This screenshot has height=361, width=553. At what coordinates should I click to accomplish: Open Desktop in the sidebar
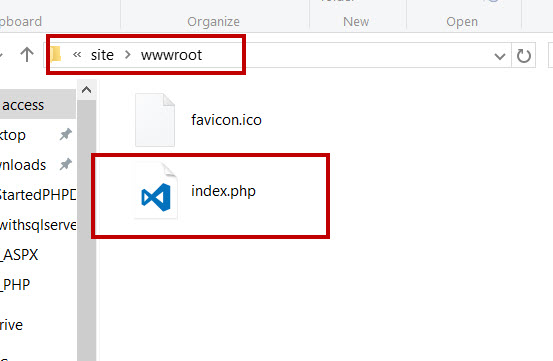pos(13,135)
